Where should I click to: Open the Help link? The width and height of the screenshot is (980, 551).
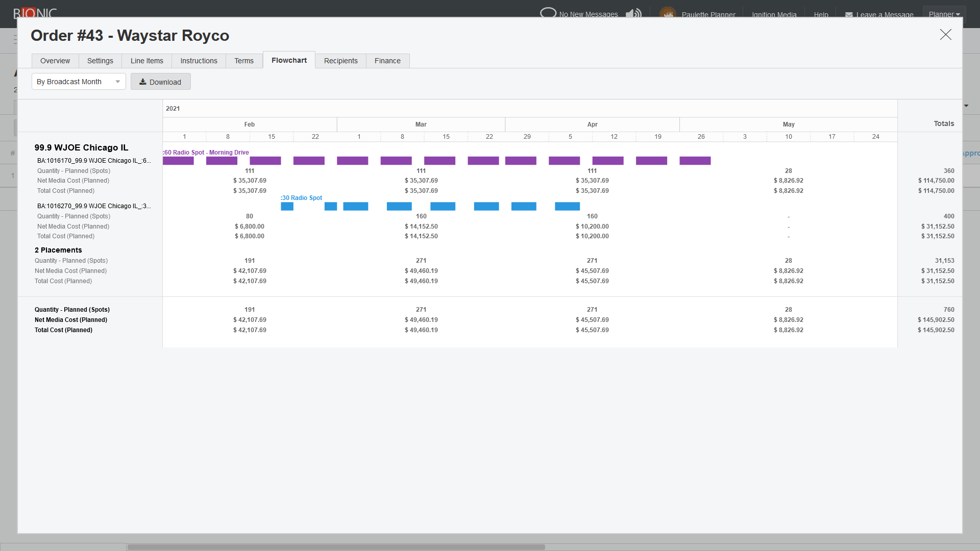coord(821,14)
